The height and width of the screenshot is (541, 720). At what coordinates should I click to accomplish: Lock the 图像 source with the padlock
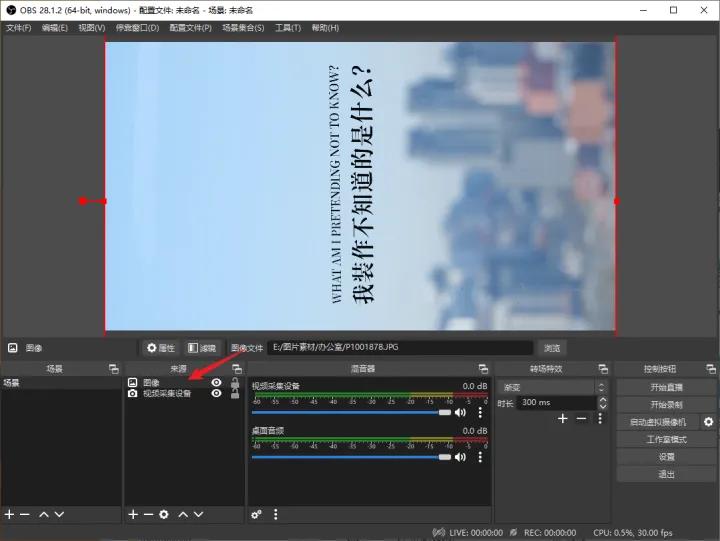click(x=235, y=382)
